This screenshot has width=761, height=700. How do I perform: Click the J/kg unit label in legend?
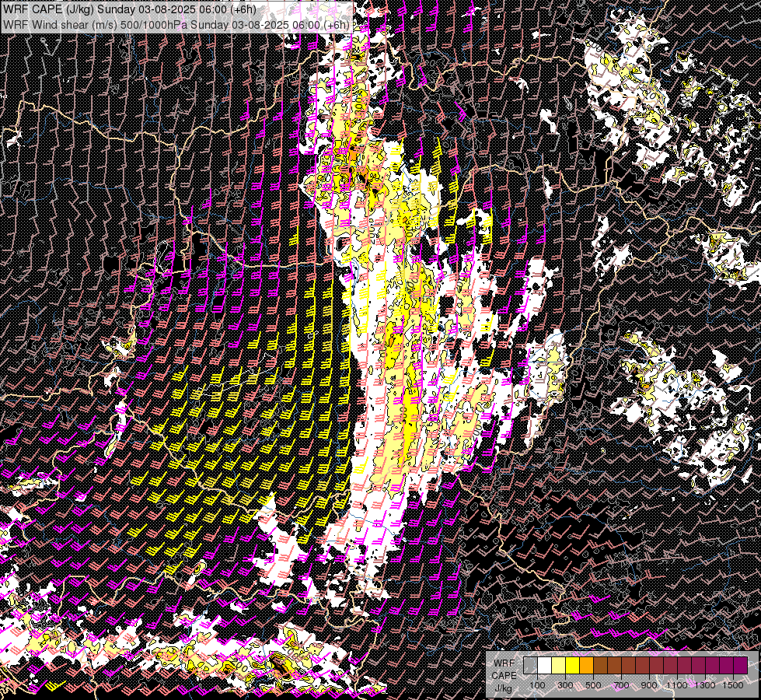504,688
